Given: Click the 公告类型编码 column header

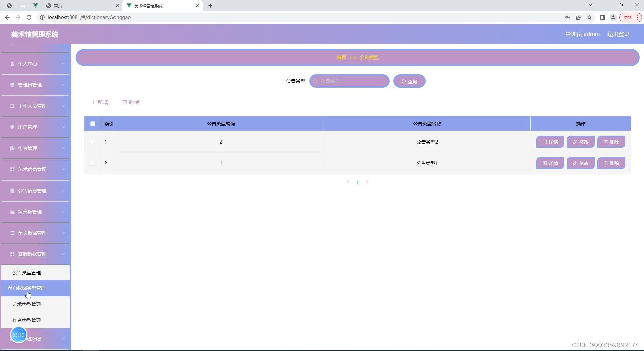Looking at the screenshot, I should coord(221,124).
